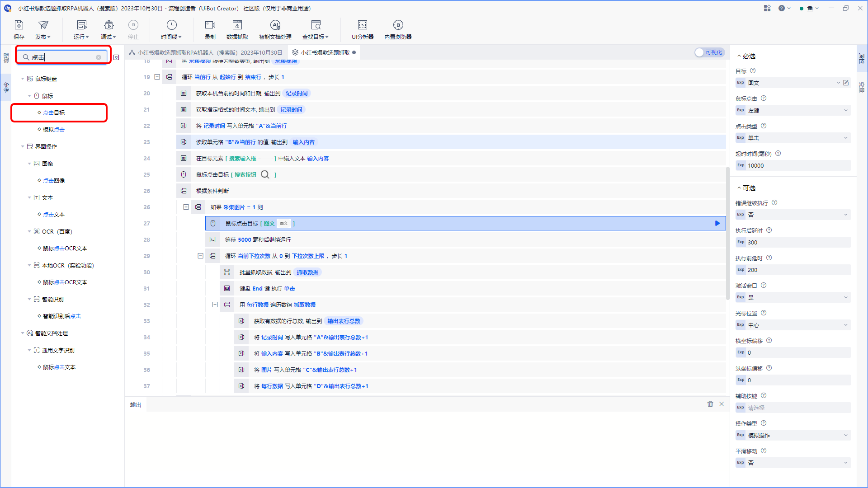Click the 保存 (Save) toolbar icon
Image resolution: width=868 pixels, height=488 pixels.
pyautogui.click(x=19, y=30)
